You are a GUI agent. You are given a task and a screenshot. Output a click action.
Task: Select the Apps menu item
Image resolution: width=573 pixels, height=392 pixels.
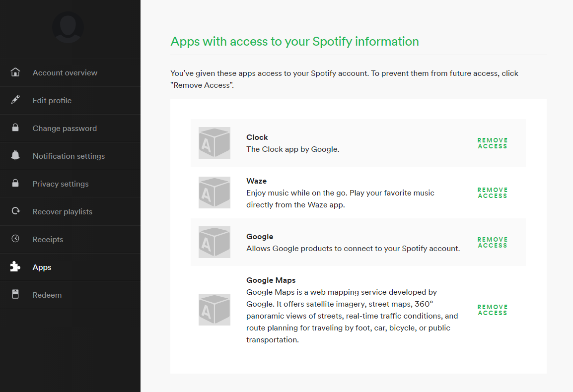point(70,267)
